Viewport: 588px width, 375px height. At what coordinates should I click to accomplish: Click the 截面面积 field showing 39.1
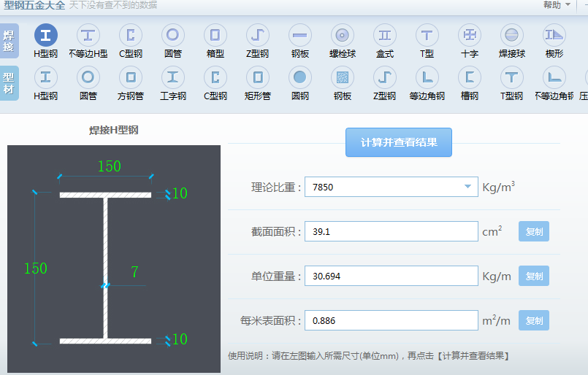391,231
